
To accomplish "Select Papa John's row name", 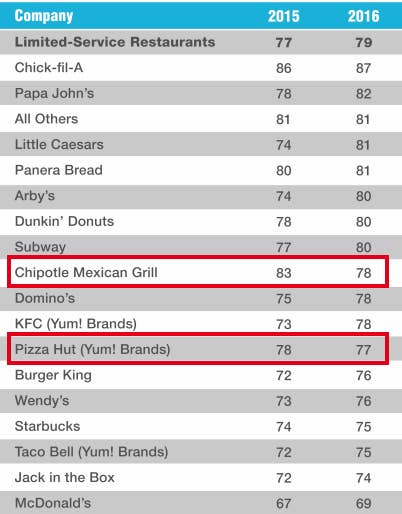I will [54, 93].
